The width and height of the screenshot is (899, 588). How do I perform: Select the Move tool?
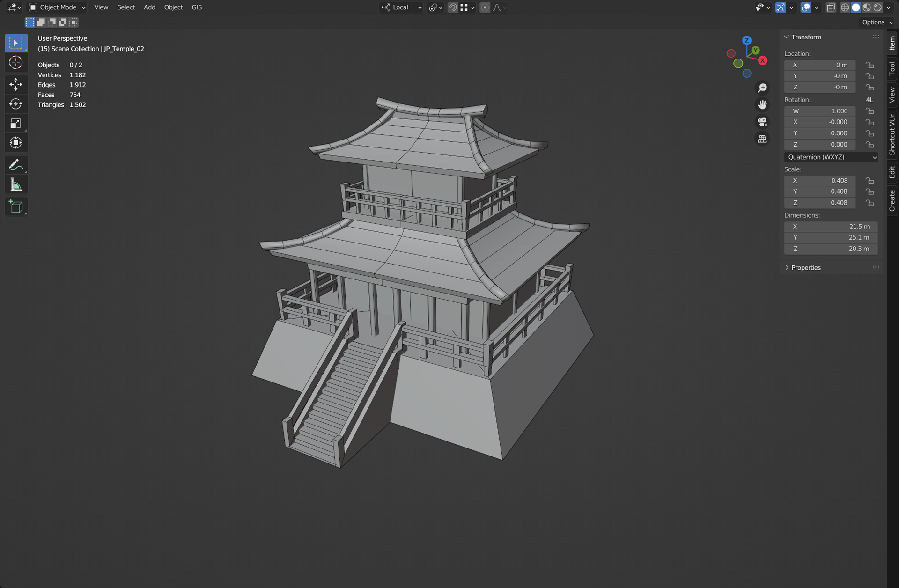[16, 84]
